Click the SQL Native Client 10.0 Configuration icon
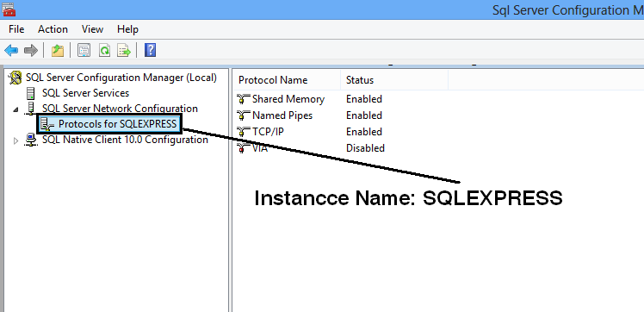644x312 pixels. [31, 140]
